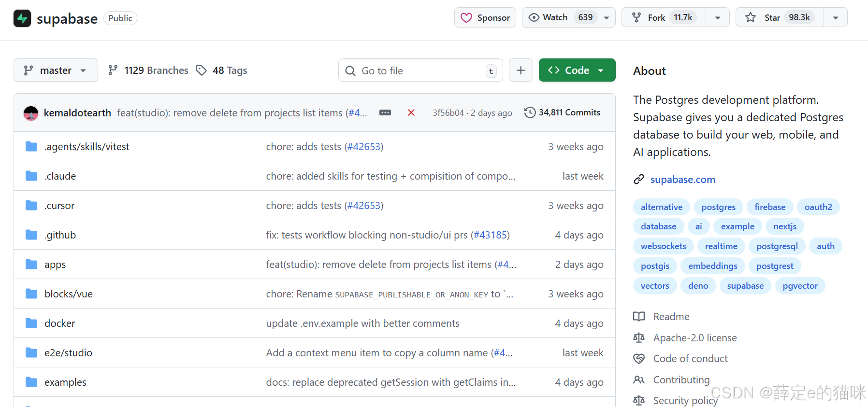Open the 'update .env.example with better comments' commit
Viewport: 868px width, 407px height.
tap(362, 323)
